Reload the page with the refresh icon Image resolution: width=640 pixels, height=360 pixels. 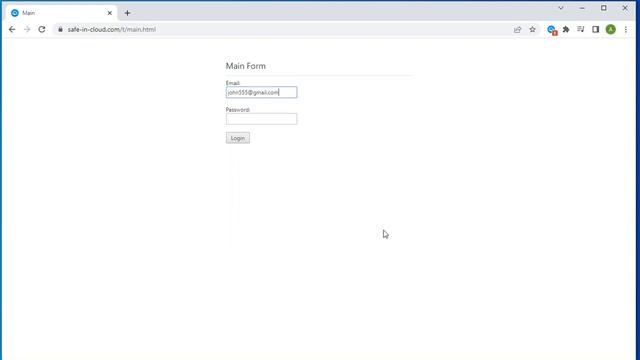[42, 29]
